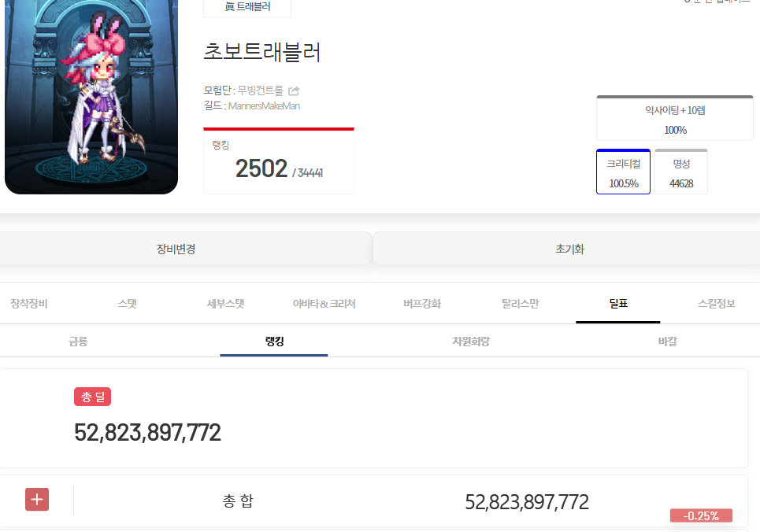Click the total damage value under 총 딜

click(147, 432)
